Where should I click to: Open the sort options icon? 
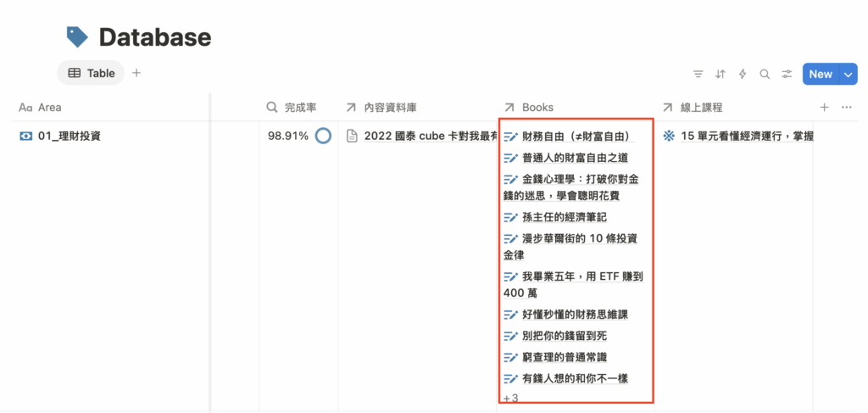tap(721, 74)
